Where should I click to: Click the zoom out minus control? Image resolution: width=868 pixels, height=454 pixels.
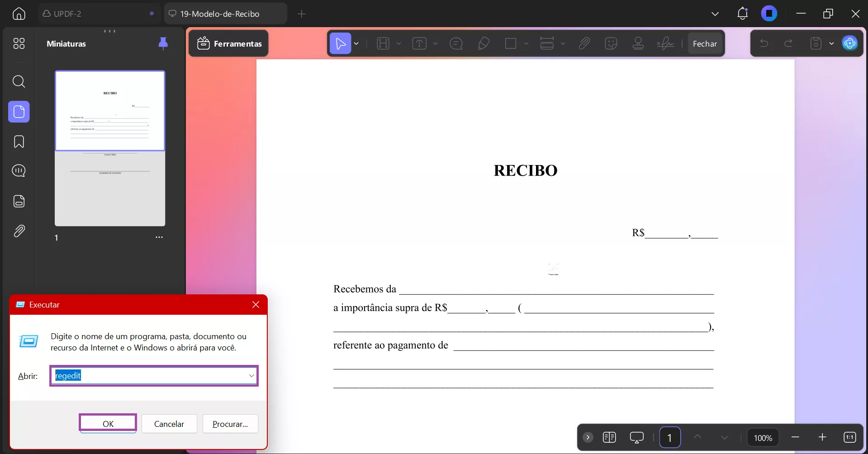[x=795, y=437]
